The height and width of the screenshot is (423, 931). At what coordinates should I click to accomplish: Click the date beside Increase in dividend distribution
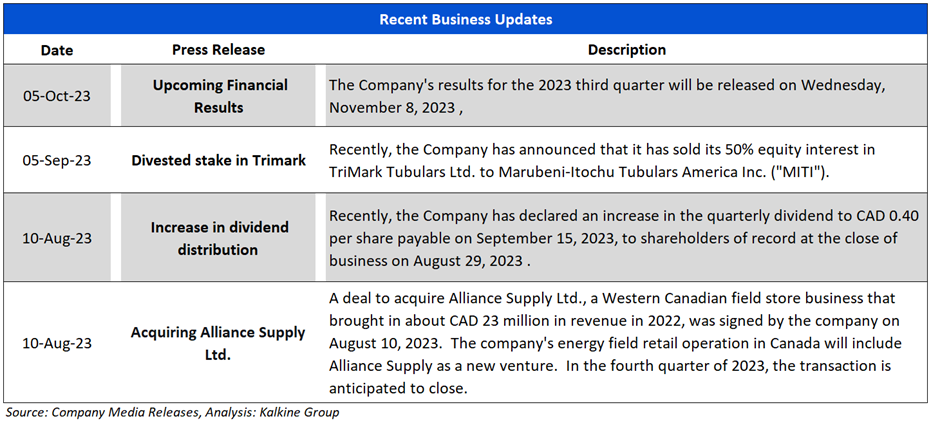[55, 238]
